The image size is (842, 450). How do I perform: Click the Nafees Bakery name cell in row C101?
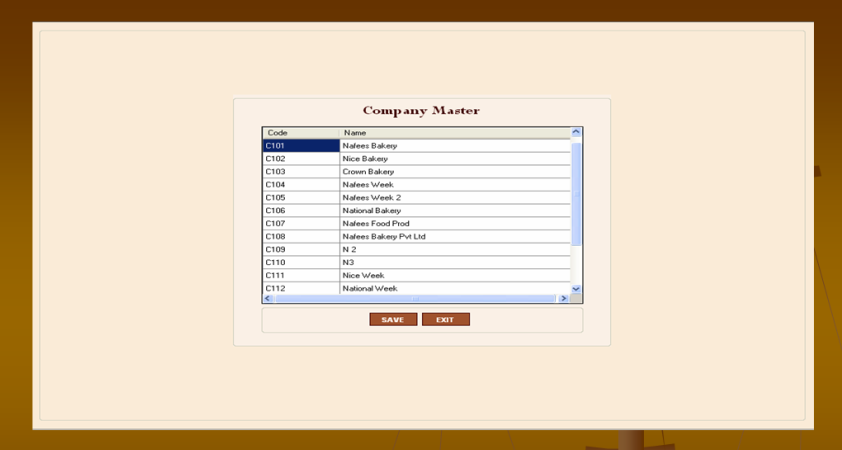click(x=455, y=146)
